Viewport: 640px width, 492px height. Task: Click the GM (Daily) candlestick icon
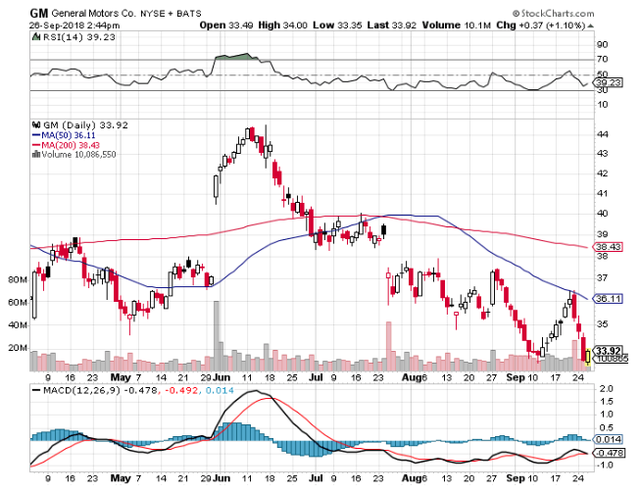[x=36, y=125]
